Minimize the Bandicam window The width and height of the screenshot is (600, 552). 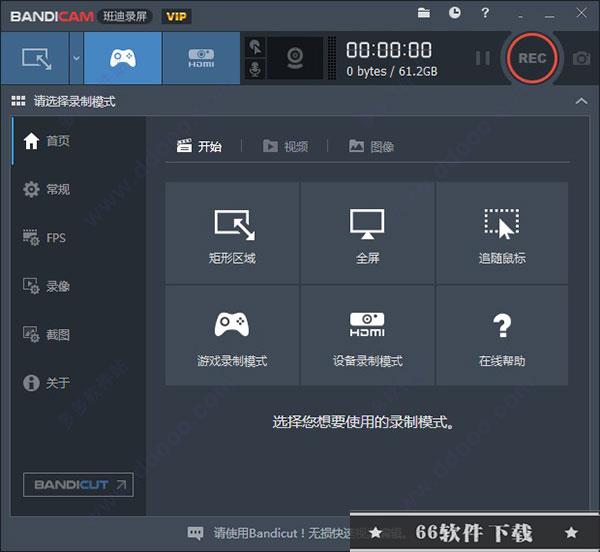[x=550, y=15]
